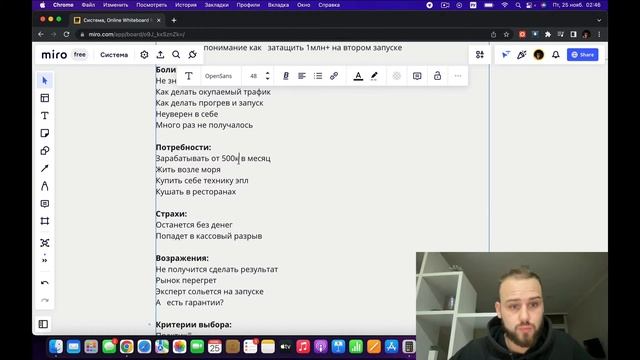Select the Comment tool in left toolbar
The width and height of the screenshot is (640, 360).
45,203
